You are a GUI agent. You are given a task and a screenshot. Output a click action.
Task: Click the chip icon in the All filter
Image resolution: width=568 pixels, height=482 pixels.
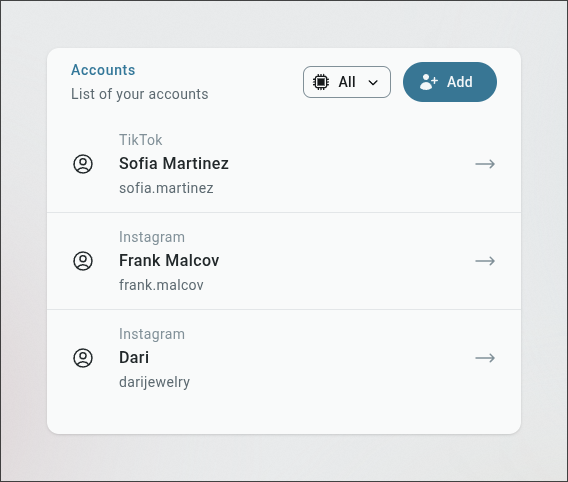[321, 82]
